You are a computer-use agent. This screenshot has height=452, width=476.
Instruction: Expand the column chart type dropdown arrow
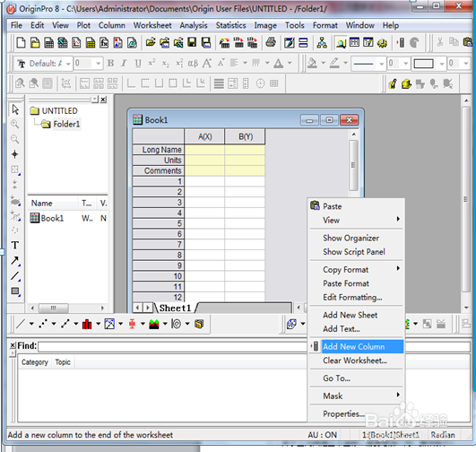[x=98, y=324]
